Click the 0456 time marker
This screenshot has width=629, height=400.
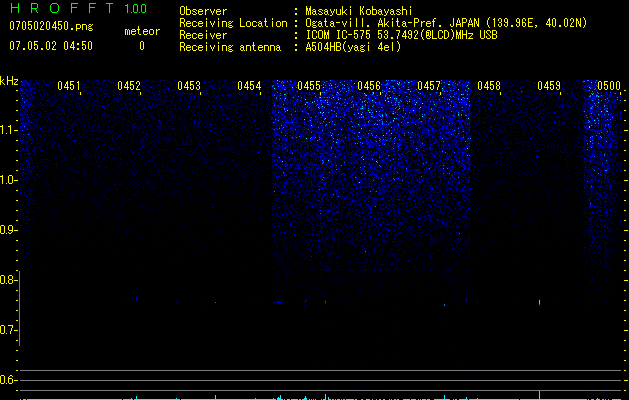click(369, 86)
